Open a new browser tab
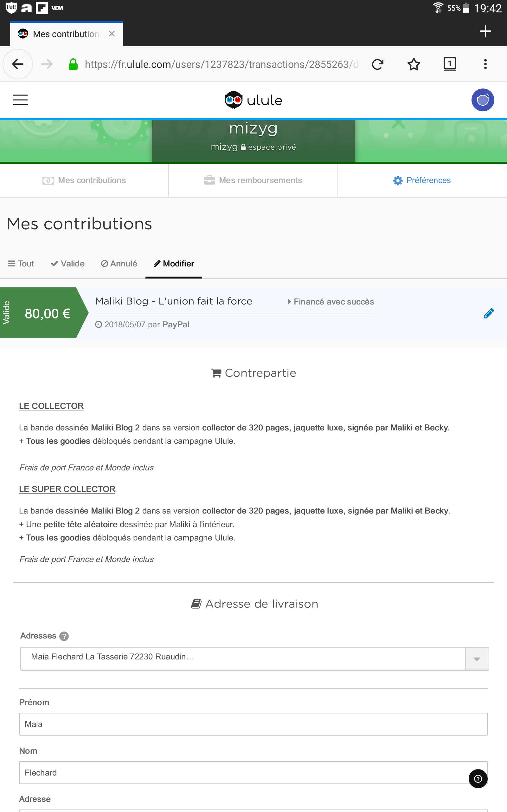507x812 pixels. [x=485, y=31]
